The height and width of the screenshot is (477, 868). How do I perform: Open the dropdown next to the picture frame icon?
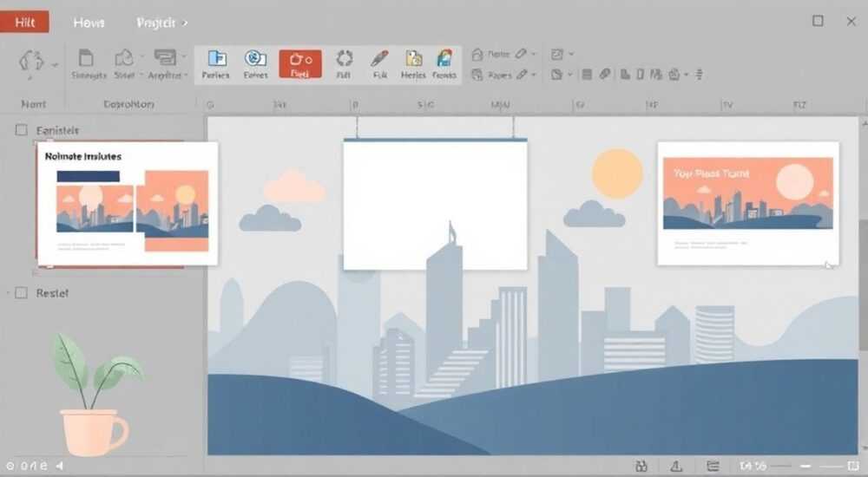coord(571,55)
